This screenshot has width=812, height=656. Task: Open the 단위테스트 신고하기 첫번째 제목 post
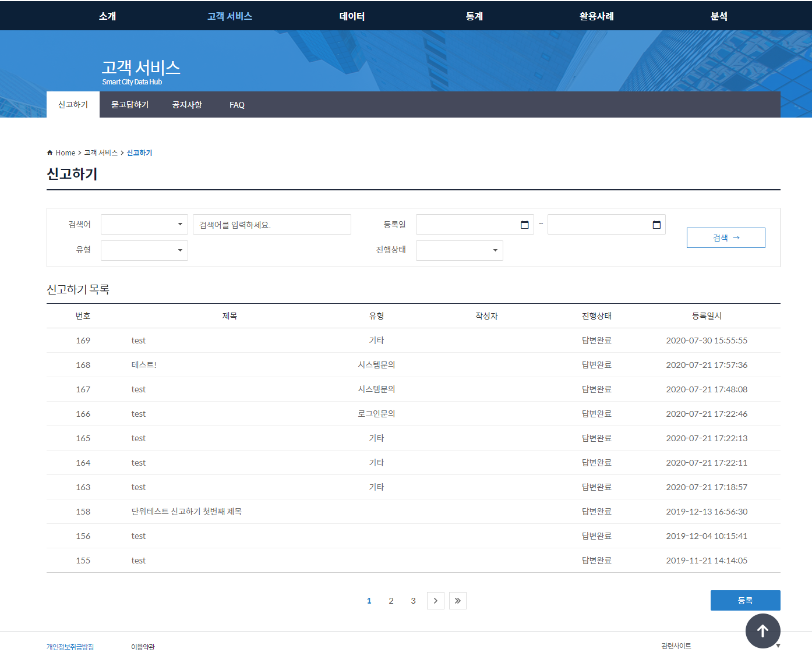coord(186,512)
